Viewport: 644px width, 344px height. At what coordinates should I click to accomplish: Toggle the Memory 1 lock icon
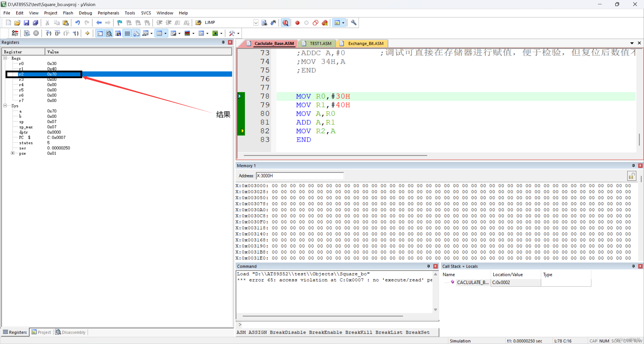pyautogui.click(x=631, y=176)
